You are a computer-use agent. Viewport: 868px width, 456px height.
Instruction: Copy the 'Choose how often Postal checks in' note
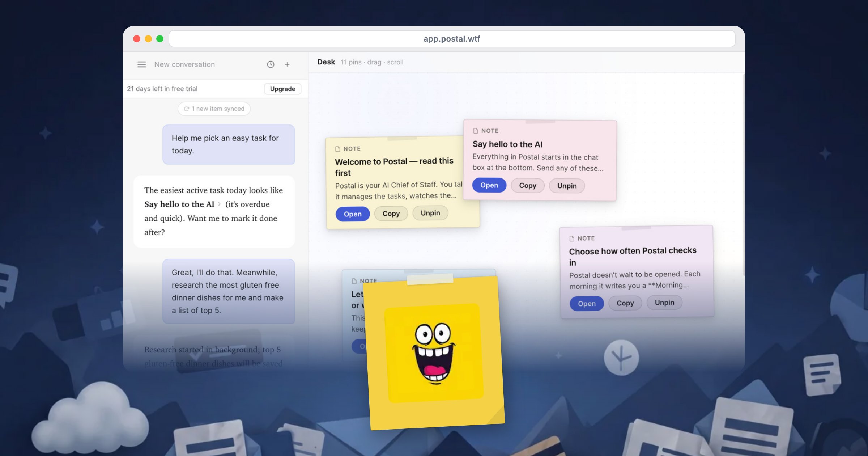[x=625, y=303]
